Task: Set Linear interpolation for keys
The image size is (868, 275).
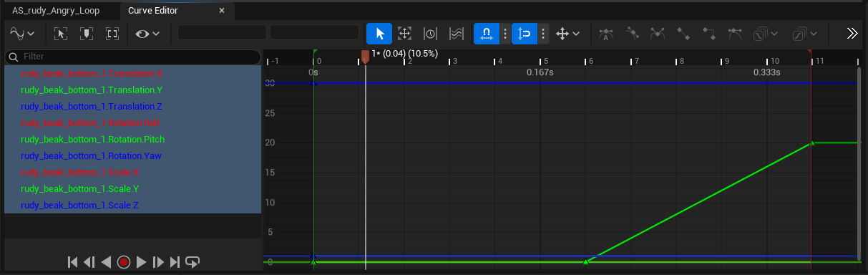Action: coord(683,33)
